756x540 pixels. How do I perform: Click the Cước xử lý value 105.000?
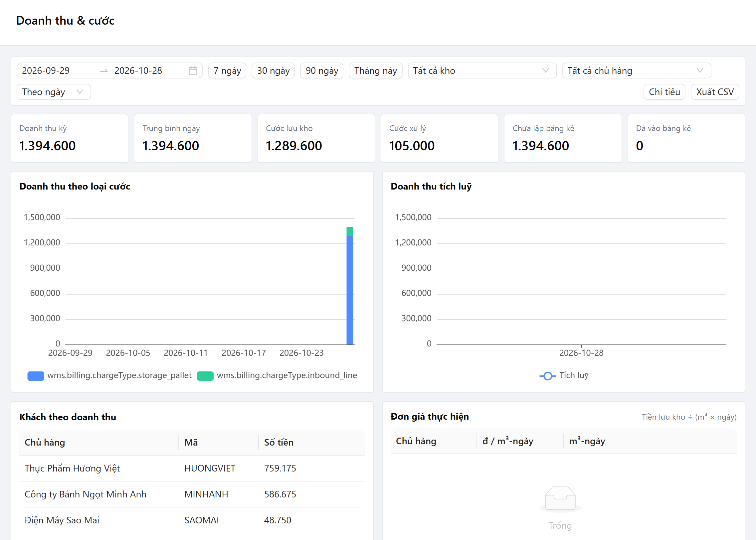412,146
